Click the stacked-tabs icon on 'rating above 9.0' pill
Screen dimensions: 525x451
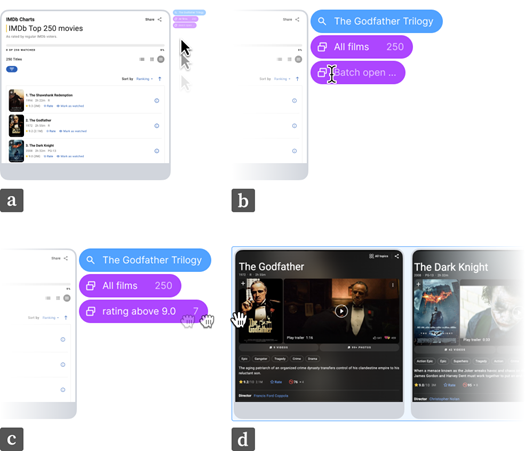(91, 311)
